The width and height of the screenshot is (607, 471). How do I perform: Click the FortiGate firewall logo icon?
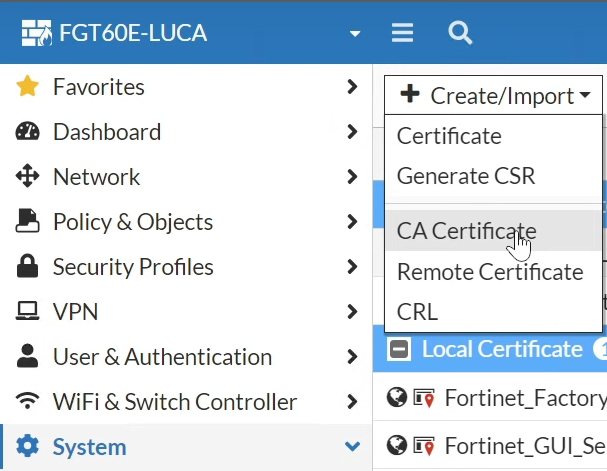coord(36,33)
